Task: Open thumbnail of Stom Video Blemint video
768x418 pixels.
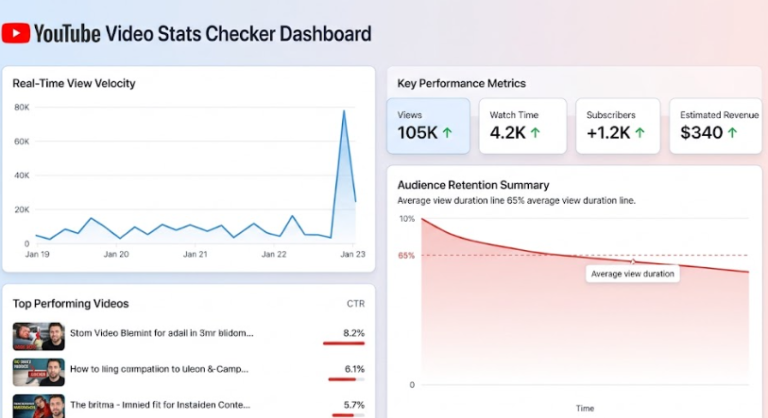Action: pos(39,336)
